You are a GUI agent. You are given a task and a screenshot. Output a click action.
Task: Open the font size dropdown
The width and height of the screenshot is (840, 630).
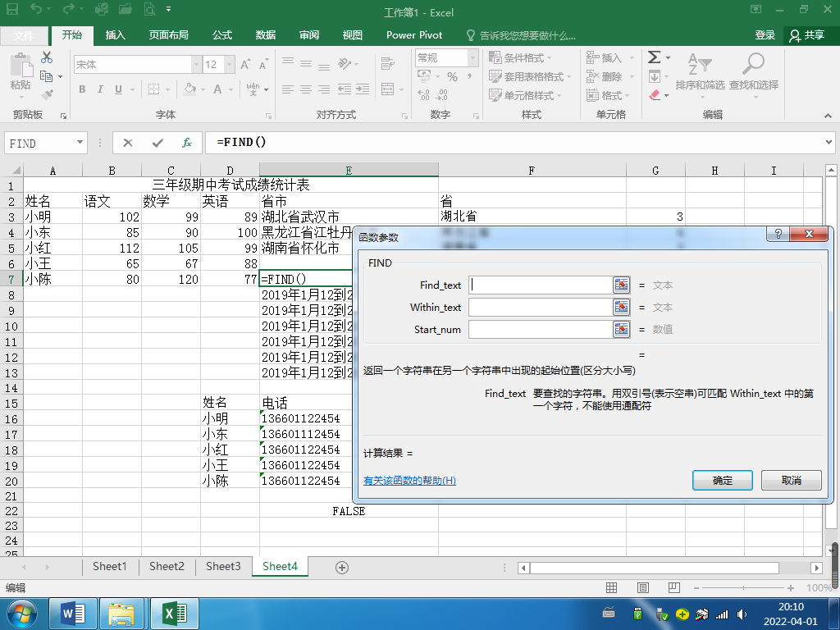coord(230,65)
